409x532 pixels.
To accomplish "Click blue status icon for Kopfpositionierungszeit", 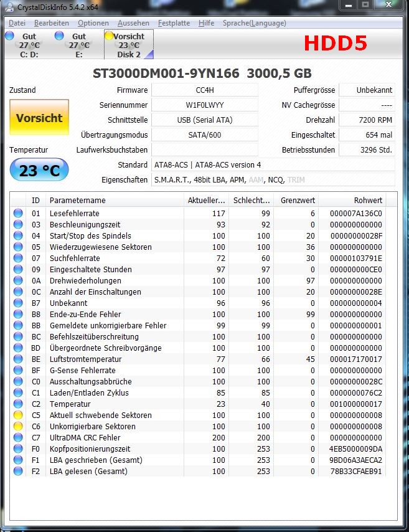I will (18, 449).
